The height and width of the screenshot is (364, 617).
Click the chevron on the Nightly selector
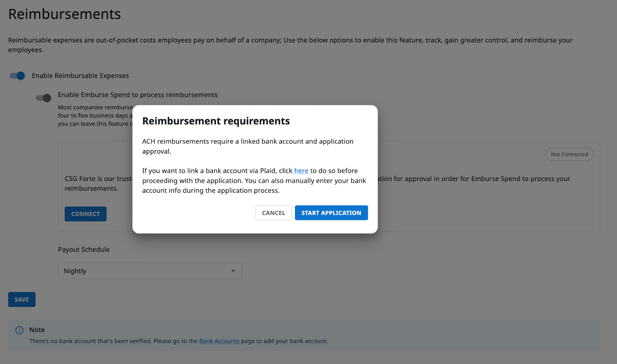[233, 271]
